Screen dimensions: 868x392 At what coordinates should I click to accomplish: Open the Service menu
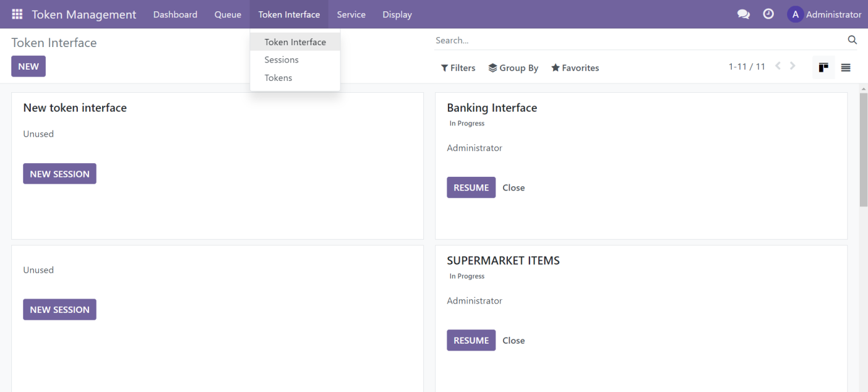coord(351,14)
